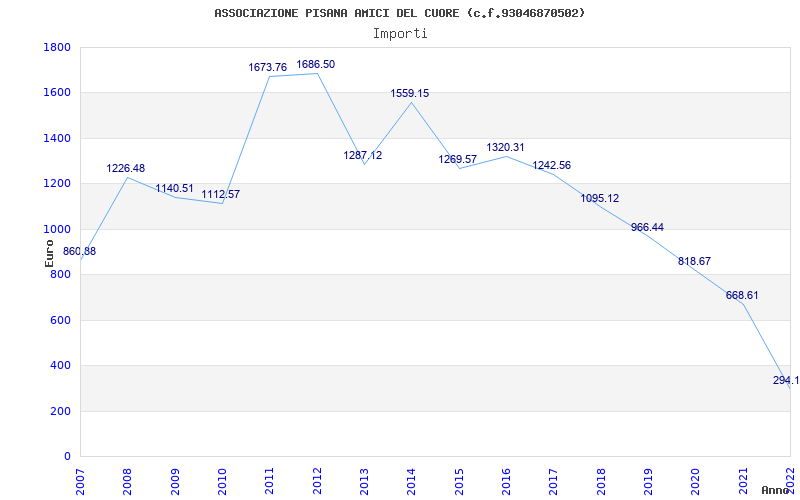This screenshot has width=800, height=500.
Task: Click the 1269.57 data label
Action: pyautogui.click(x=458, y=159)
